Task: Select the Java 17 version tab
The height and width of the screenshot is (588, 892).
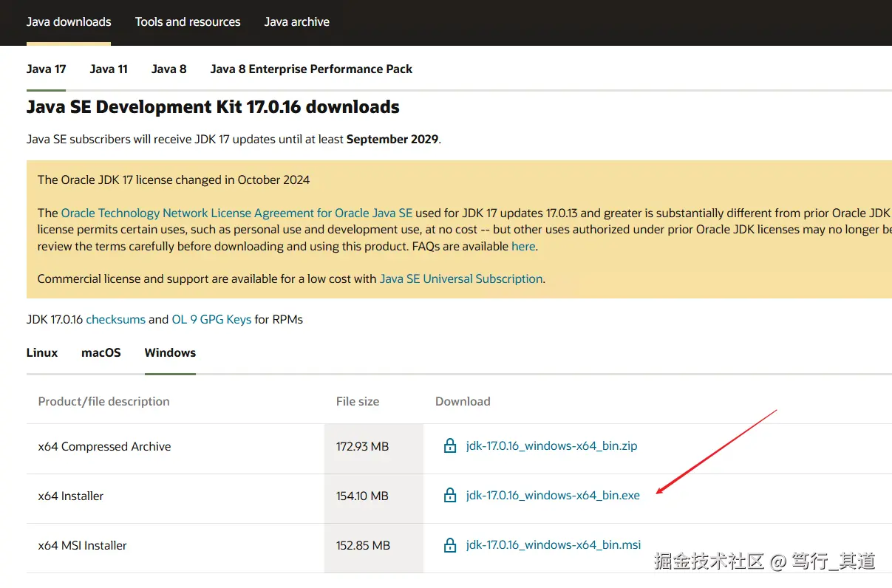Action: (46, 69)
